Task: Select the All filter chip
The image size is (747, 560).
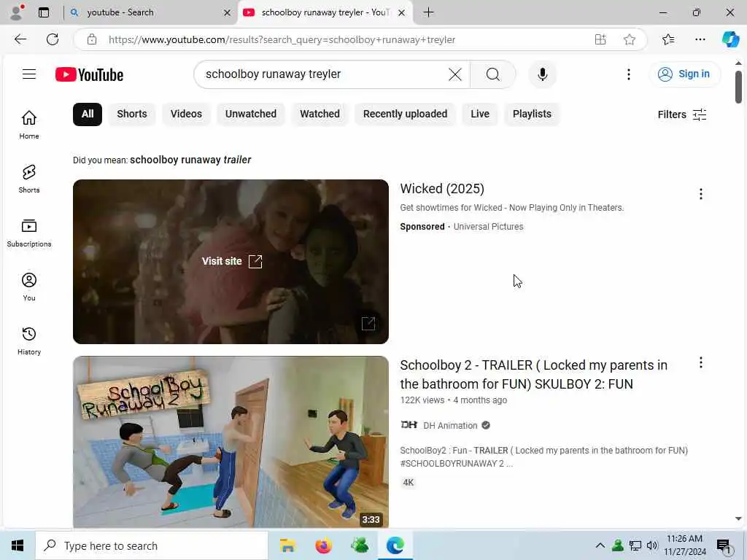Action: 88,114
